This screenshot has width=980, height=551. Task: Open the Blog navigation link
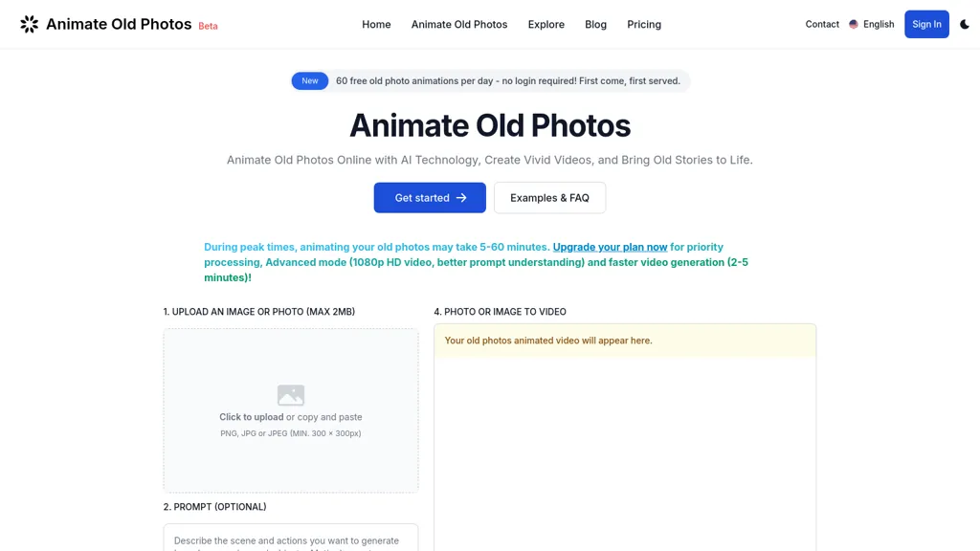tap(595, 24)
